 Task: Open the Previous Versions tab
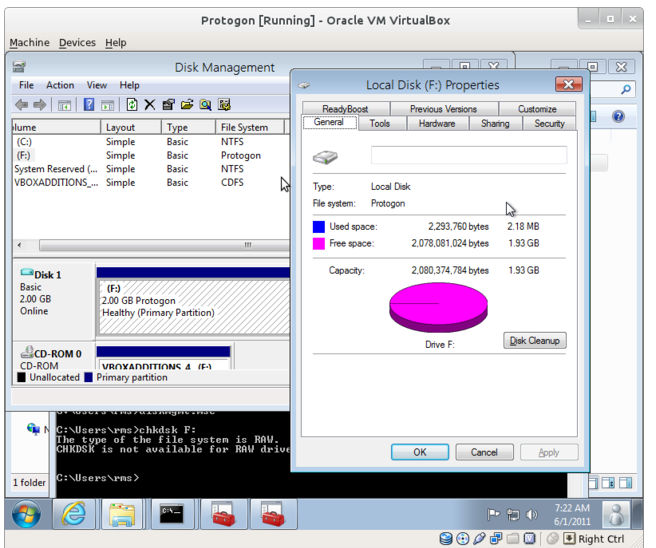pos(443,109)
